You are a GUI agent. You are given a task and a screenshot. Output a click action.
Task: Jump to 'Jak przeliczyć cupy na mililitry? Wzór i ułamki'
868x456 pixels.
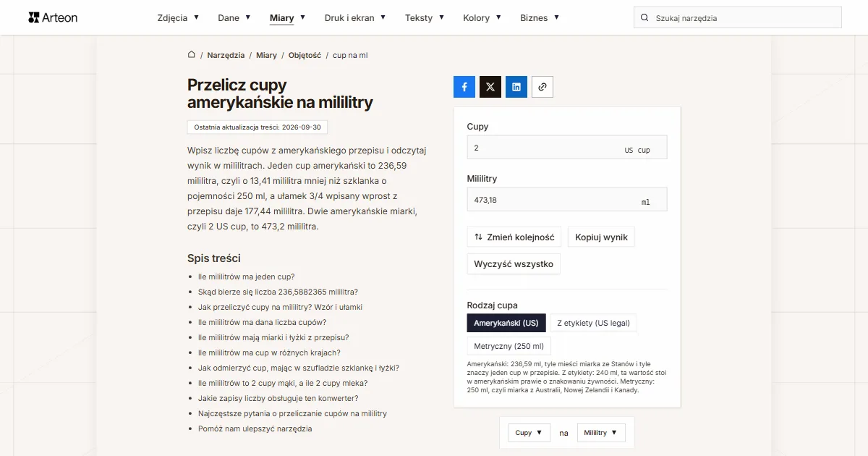point(280,307)
